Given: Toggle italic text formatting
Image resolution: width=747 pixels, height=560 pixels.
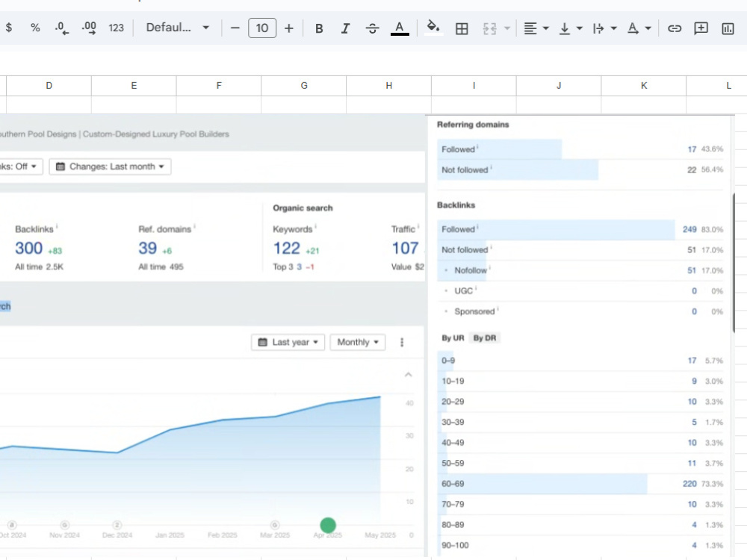Looking at the screenshot, I should coord(345,28).
